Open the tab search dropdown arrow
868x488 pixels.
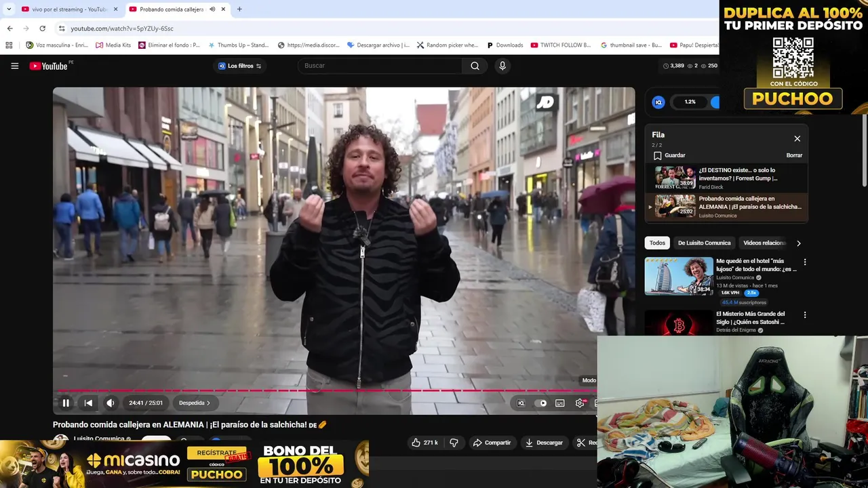(8, 9)
